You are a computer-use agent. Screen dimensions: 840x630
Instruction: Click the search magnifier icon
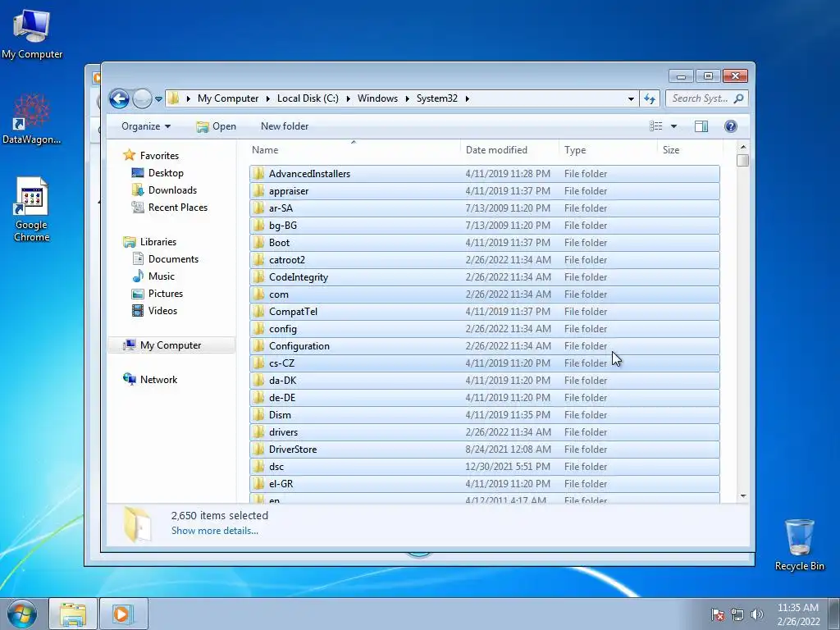[739, 98]
